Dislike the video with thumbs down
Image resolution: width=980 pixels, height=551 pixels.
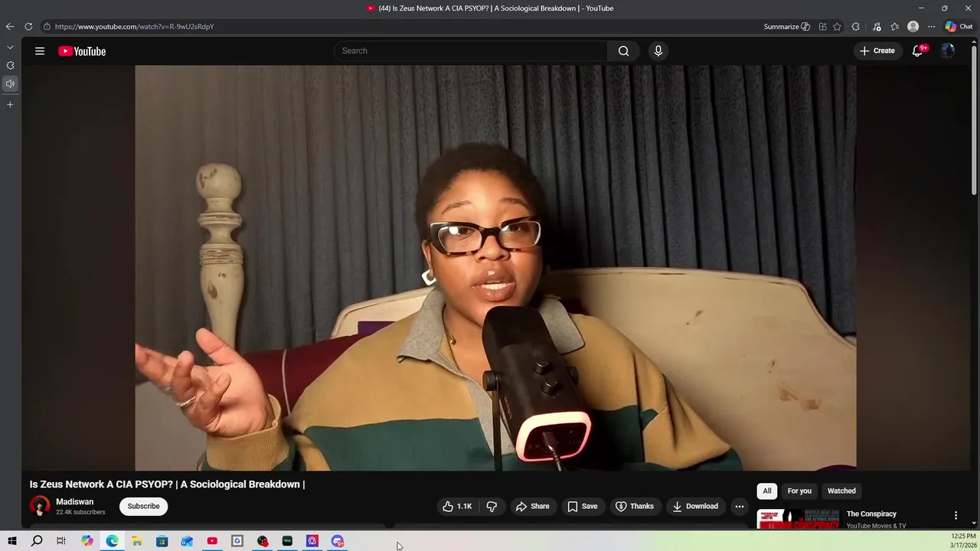pyautogui.click(x=492, y=507)
